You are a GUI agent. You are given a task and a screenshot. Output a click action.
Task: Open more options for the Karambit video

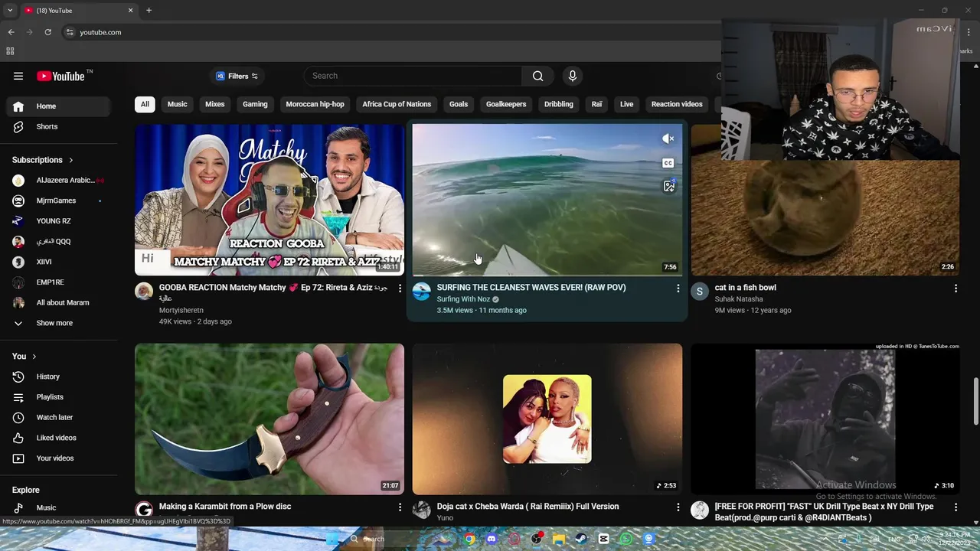coord(400,507)
